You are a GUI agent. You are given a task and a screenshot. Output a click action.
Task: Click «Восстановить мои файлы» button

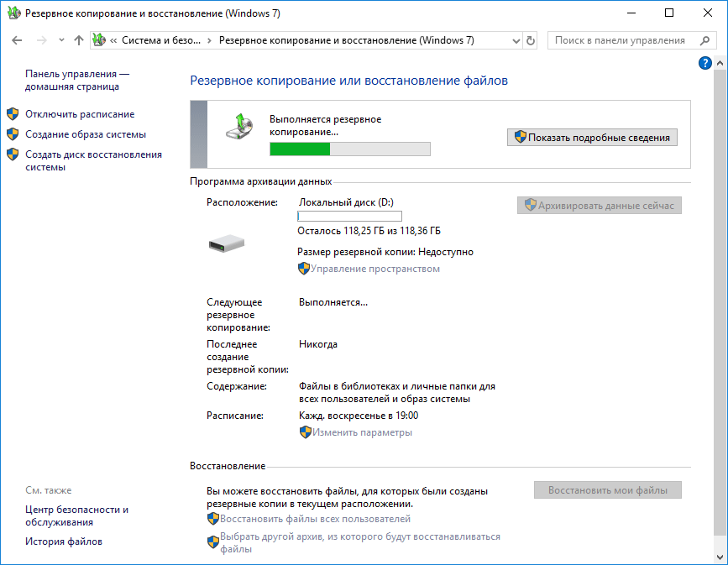click(608, 490)
